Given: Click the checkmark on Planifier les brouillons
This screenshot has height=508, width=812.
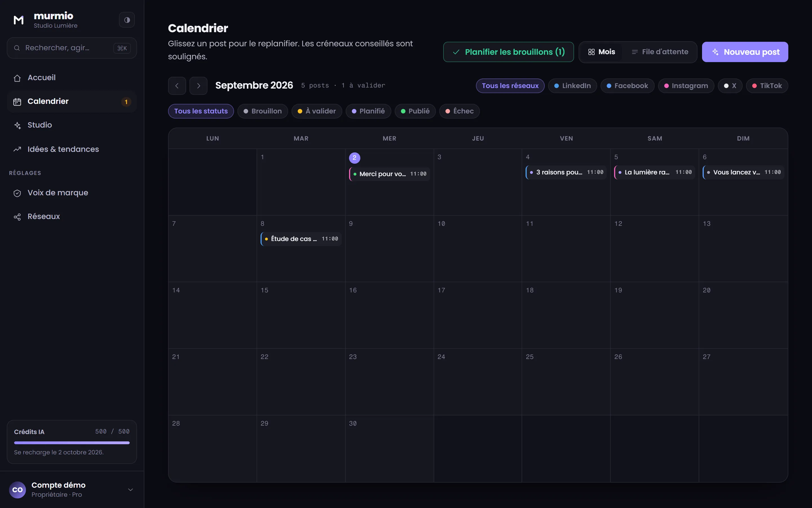Looking at the screenshot, I should (x=456, y=52).
